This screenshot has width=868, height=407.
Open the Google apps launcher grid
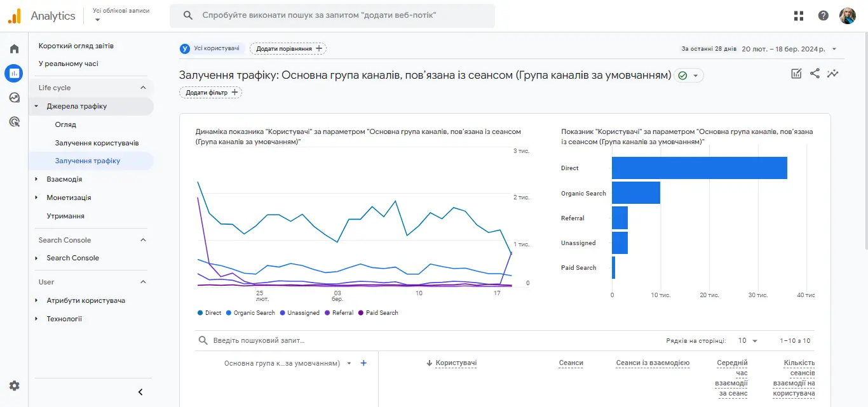tap(798, 15)
